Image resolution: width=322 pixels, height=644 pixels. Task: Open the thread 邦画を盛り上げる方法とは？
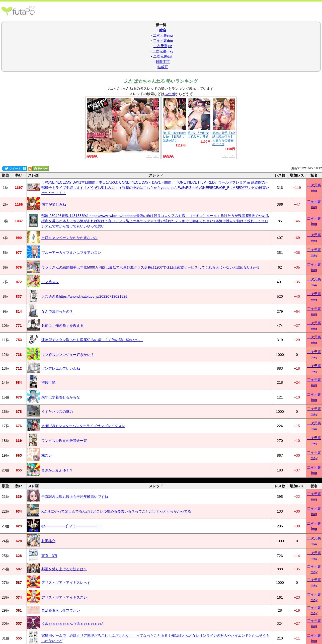coord(64,569)
